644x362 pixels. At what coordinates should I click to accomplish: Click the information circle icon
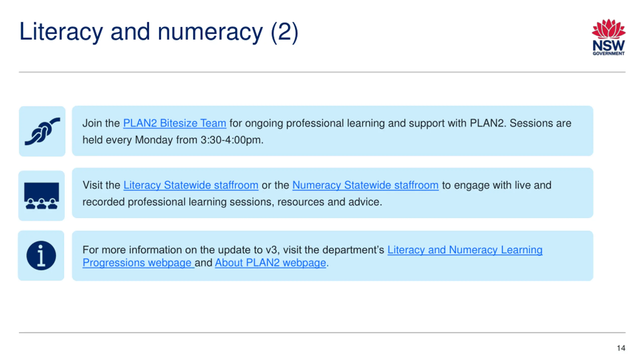[41, 255]
